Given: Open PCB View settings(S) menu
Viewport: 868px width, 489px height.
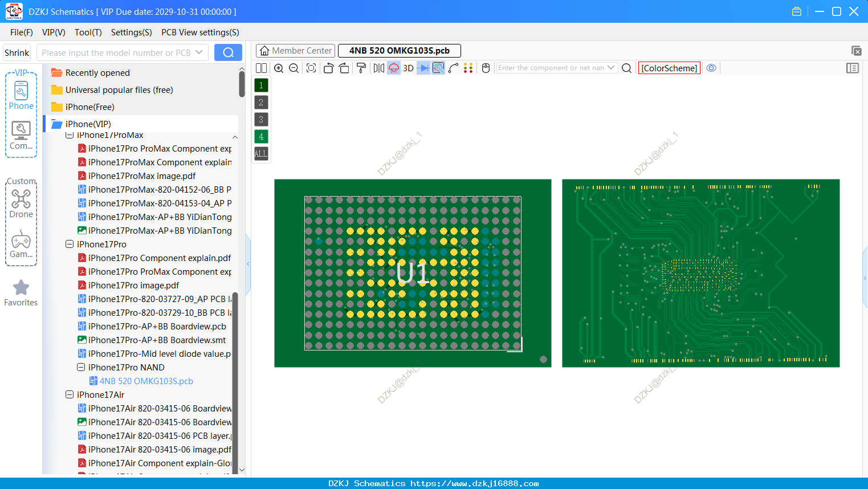Looking at the screenshot, I should 200,32.
